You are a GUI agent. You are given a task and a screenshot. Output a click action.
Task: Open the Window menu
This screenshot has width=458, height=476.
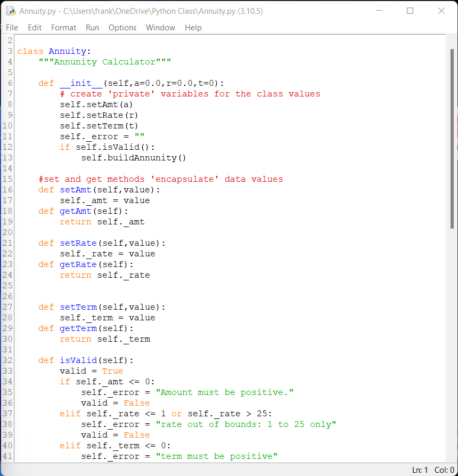click(160, 28)
